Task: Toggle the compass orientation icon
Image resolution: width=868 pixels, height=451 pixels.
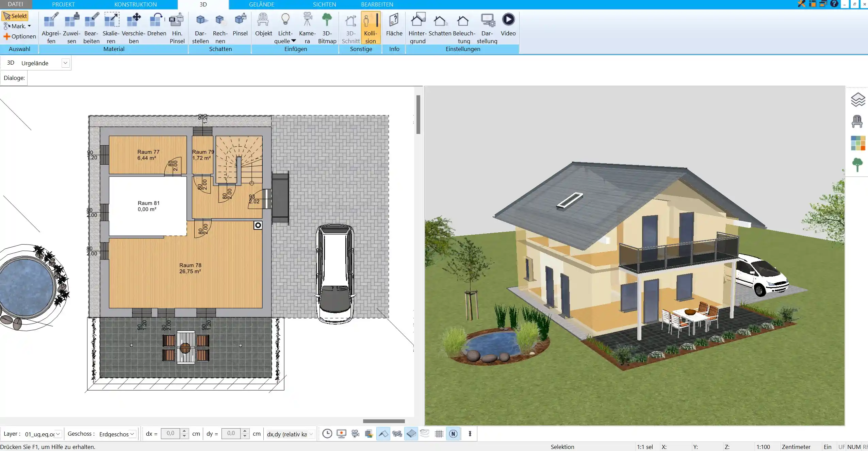Action: coord(454,433)
